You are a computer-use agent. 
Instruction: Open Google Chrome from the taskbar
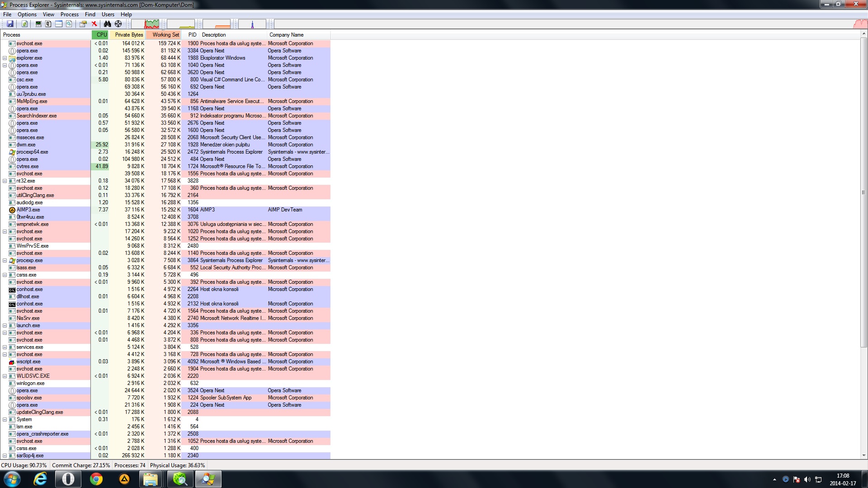[96, 479]
